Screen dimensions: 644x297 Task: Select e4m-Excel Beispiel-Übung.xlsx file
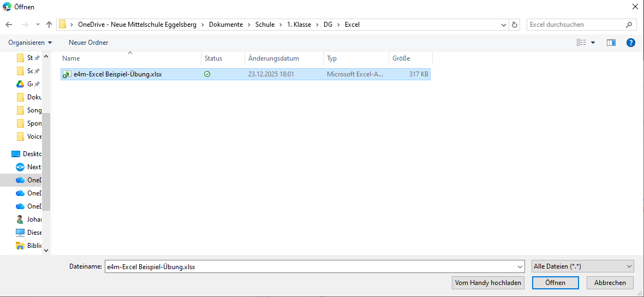tap(117, 74)
